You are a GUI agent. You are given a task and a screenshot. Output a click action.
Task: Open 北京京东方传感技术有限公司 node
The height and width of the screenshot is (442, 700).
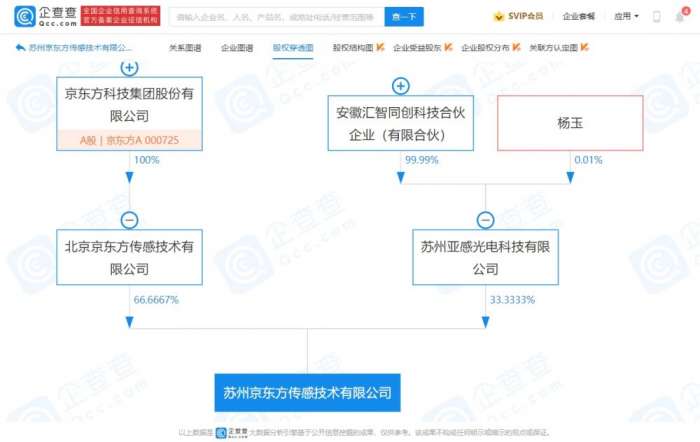click(x=129, y=257)
